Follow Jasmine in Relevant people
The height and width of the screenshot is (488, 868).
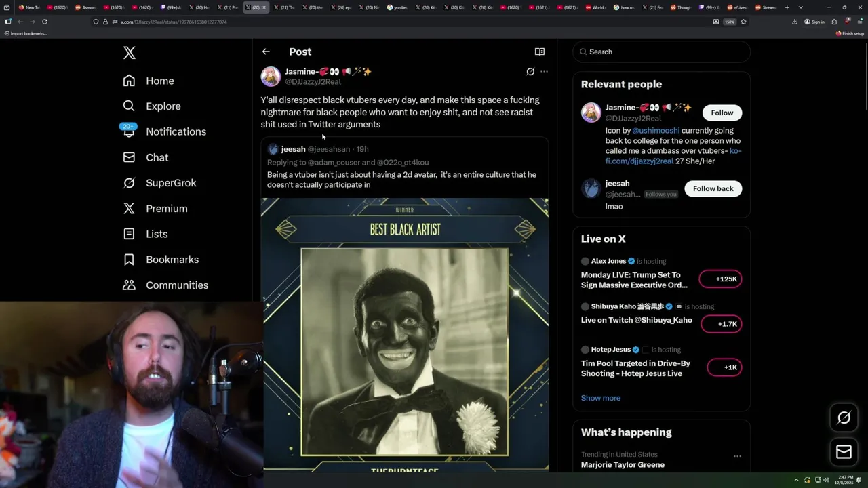[722, 113]
